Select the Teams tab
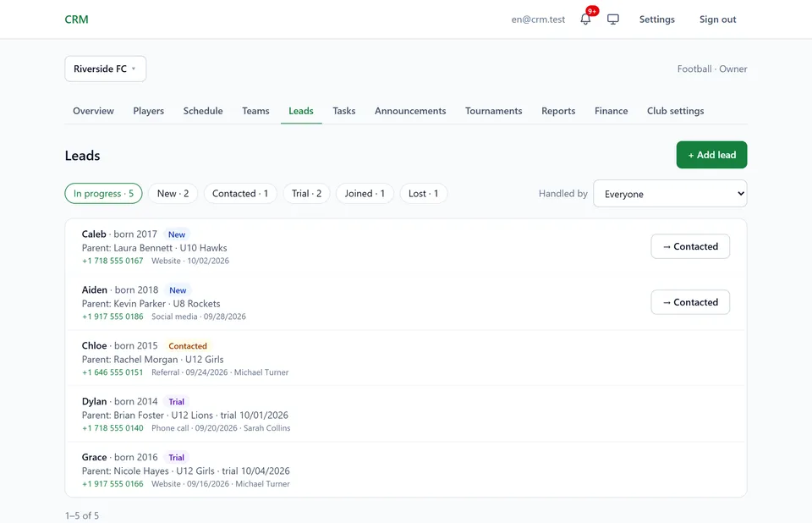Viewport: 812px width, 523px height. [255, 111]
